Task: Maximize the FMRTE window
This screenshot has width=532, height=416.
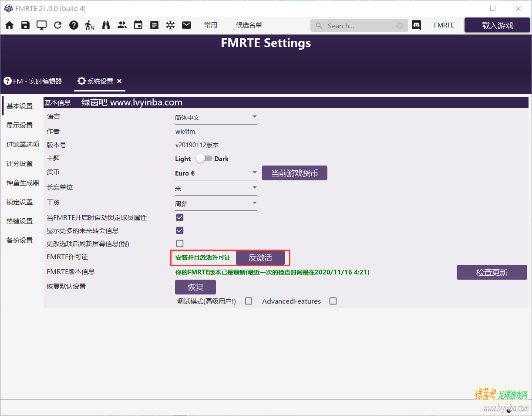Action: tap(493, 8)
